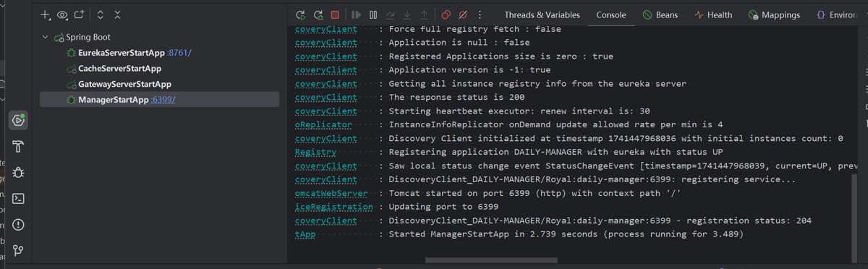The image size is (868, 269).
Task: Click the omcatWebServer class link
Action: (331, 193)
